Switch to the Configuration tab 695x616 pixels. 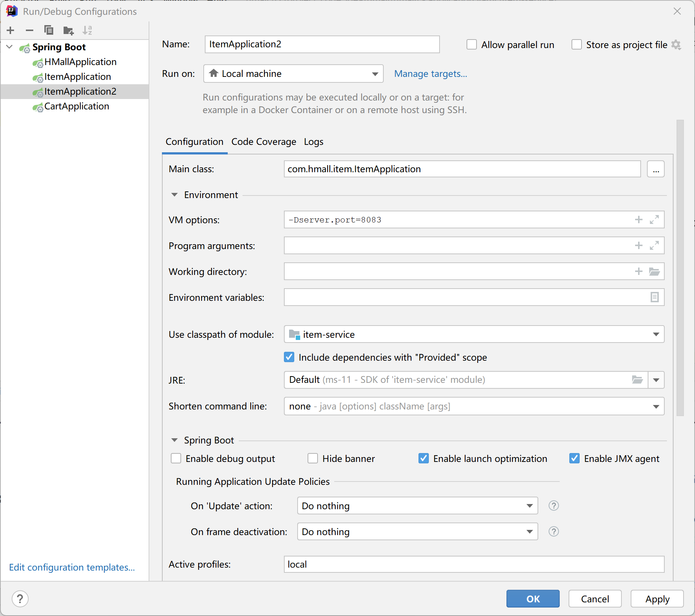(194, 142)
